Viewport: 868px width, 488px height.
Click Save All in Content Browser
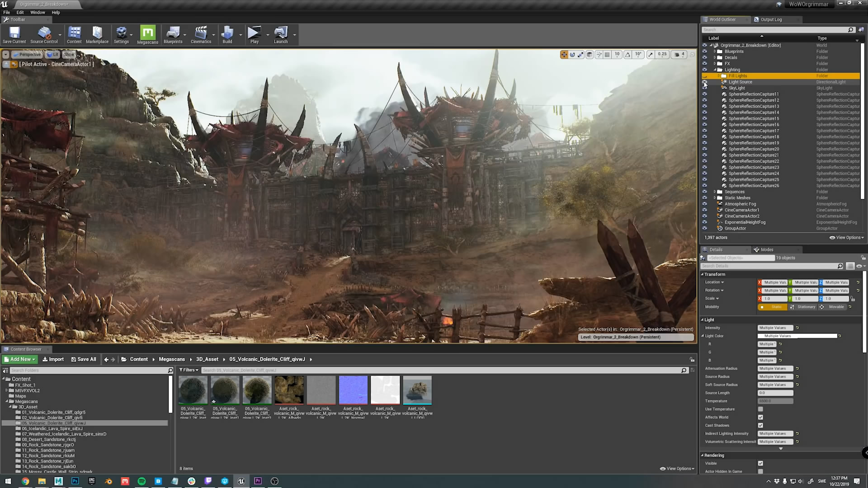[x=84, y=359]
